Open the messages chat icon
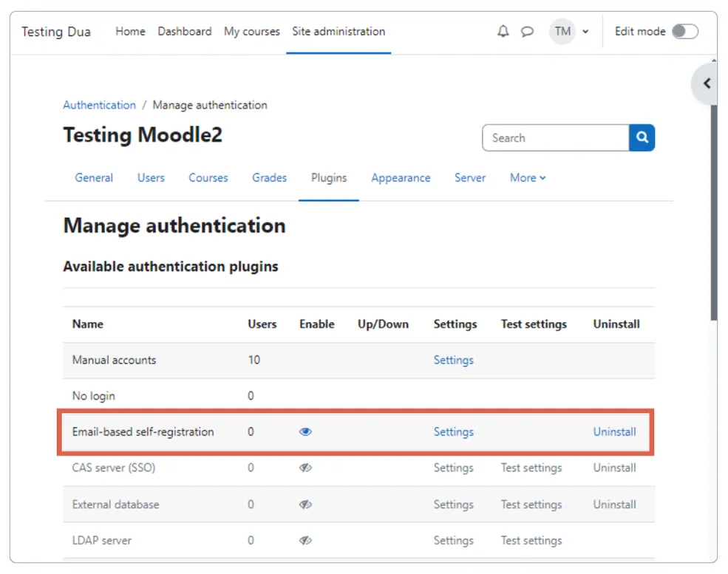 pos(527,32)
